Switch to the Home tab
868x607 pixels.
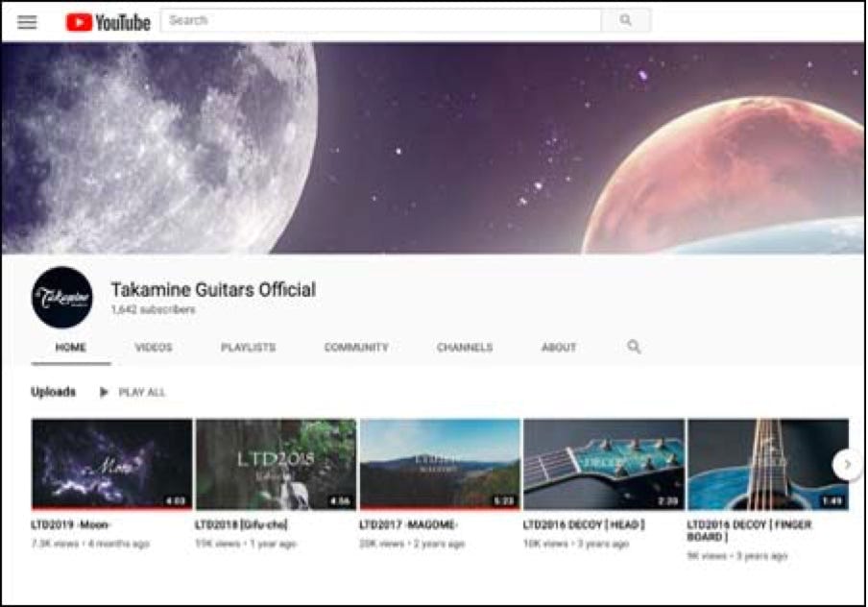[70, 348]
